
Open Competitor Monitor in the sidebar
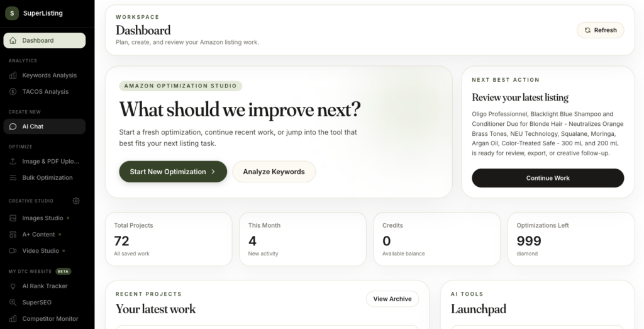pos(45,319)
